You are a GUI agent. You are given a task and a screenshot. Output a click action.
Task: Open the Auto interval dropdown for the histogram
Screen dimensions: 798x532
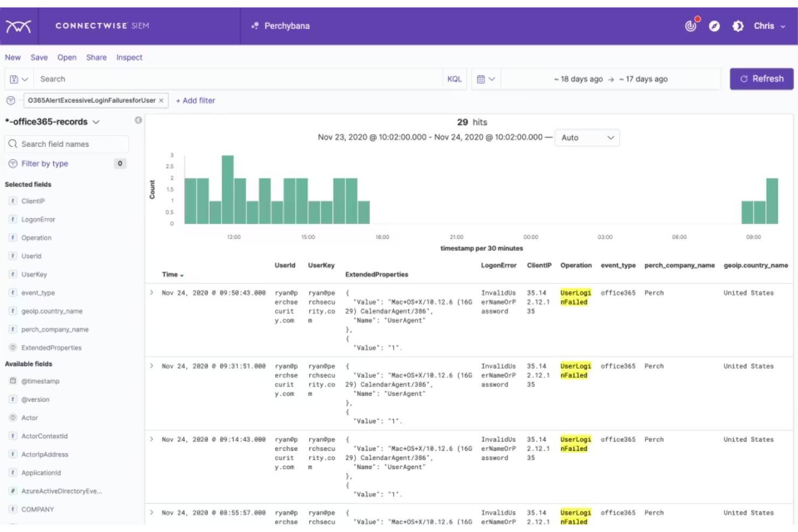(x=587, y=138)
